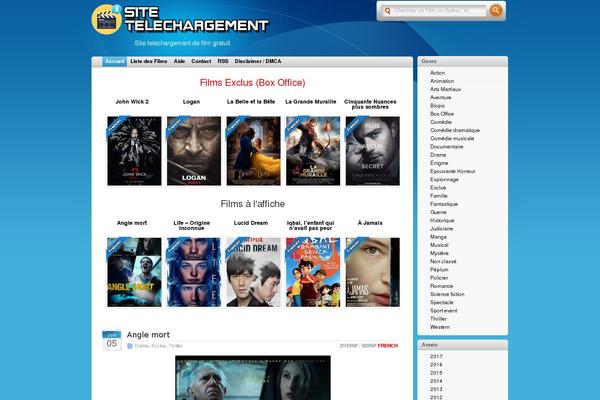Image resolution: width=600 pixels, height=400 pixels.
Task: Click the large Angle mort post image
Action: tap(253, 378)
